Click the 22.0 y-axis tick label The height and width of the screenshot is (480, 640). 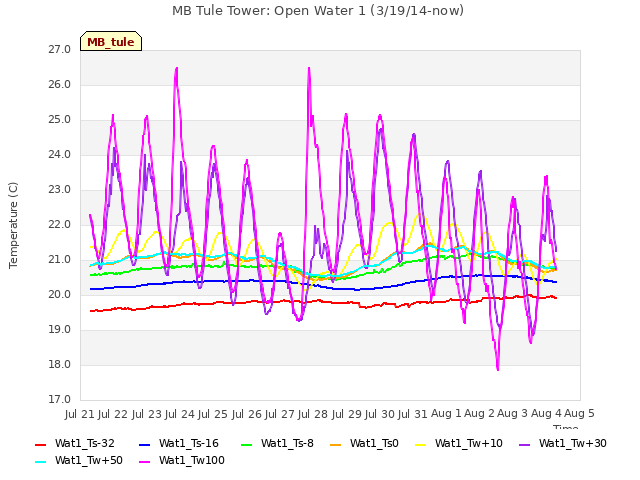click(60, 225)
